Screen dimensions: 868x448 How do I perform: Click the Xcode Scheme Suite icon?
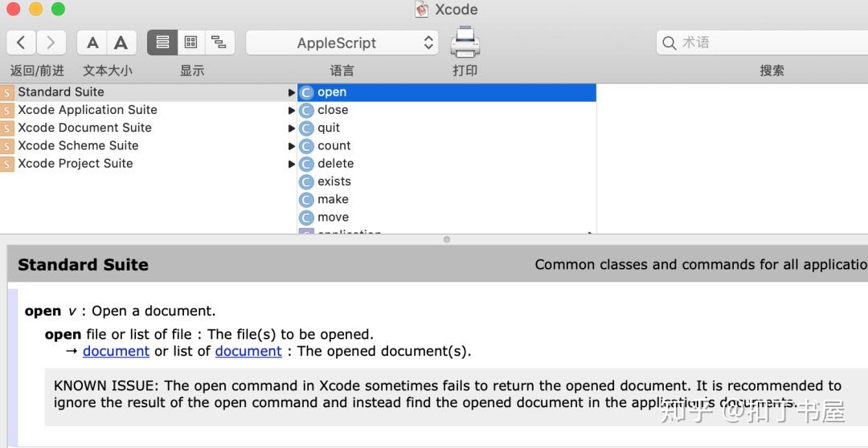tap(7, 146)
